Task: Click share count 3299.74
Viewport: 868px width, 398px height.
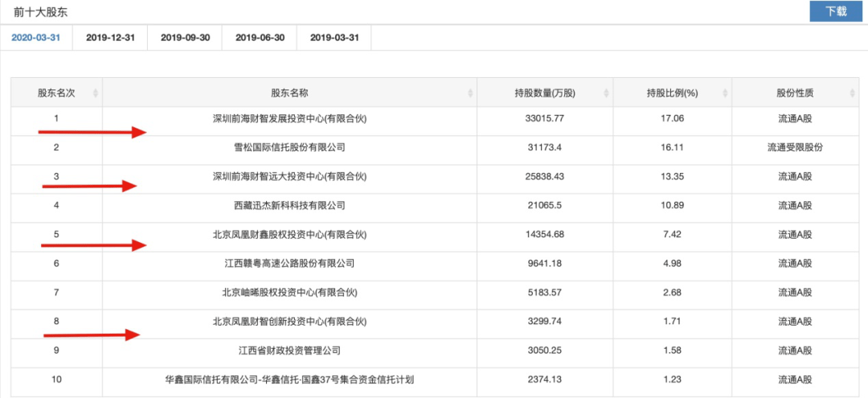Action: tap(544, 321)
